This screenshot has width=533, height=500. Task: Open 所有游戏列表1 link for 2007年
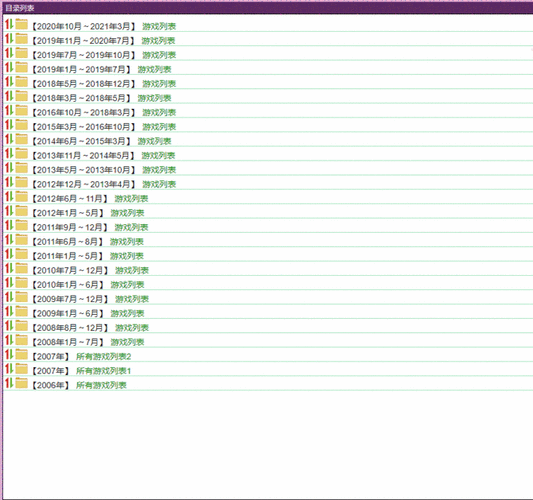coord(104,371)
